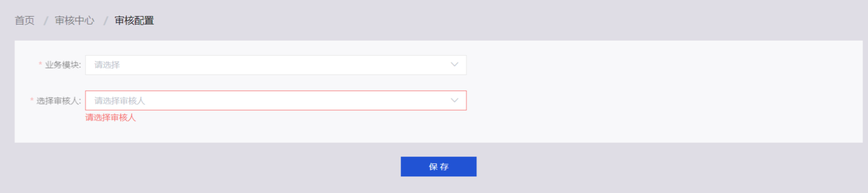Click the slash separator before 审核配置
This screenshot has width=868, height=193.
click(105, 20)
